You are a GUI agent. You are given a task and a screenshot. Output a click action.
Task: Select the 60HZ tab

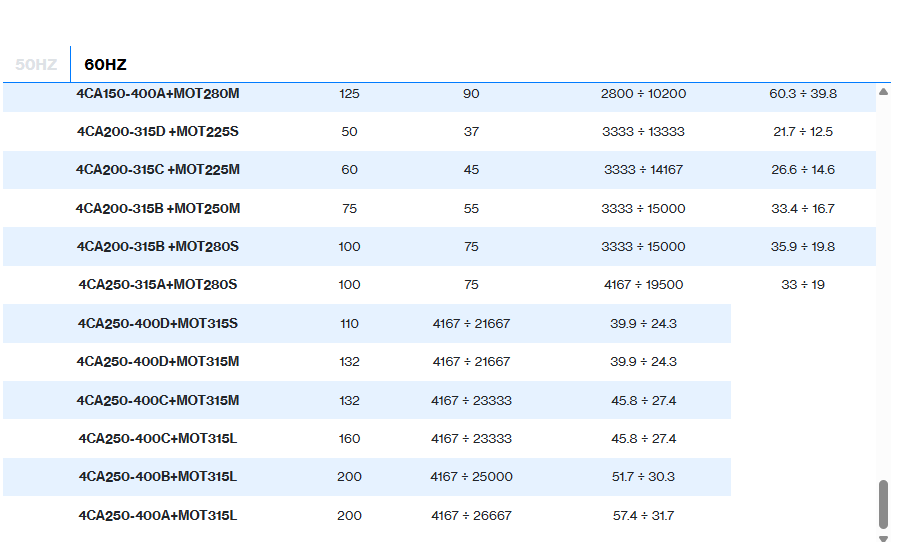[105, 65]
